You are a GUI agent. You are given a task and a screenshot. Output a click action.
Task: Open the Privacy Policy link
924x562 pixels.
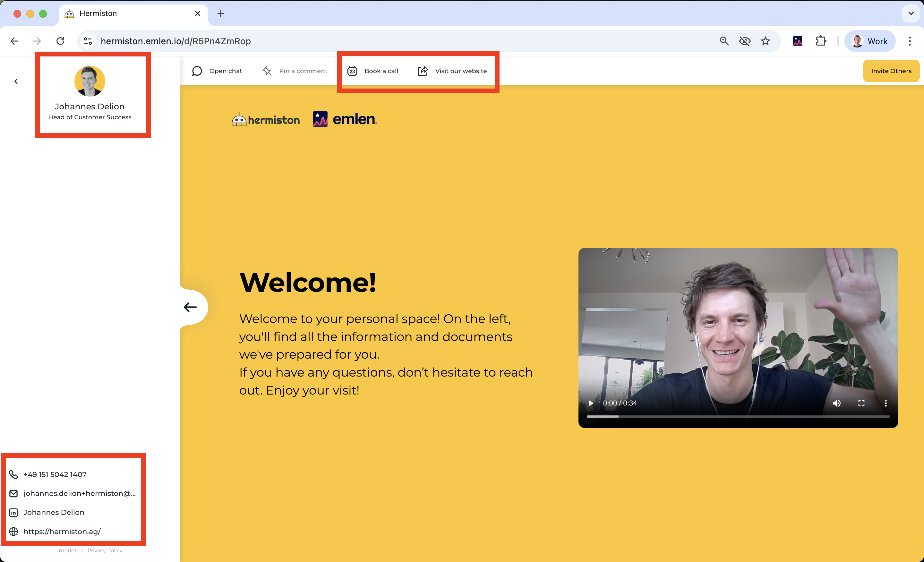click(x=105, y=550)
